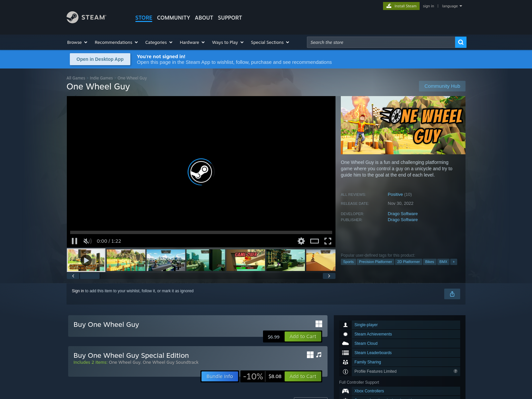This screenshot has width=532, height=399.
Task: Click the BMX tag
Action: point(443,262)
